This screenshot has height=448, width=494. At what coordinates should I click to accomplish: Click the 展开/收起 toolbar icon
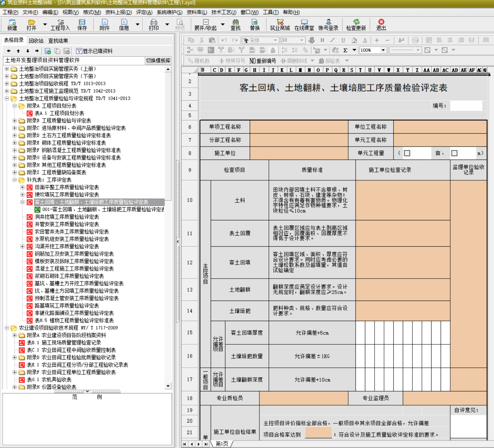205,25
